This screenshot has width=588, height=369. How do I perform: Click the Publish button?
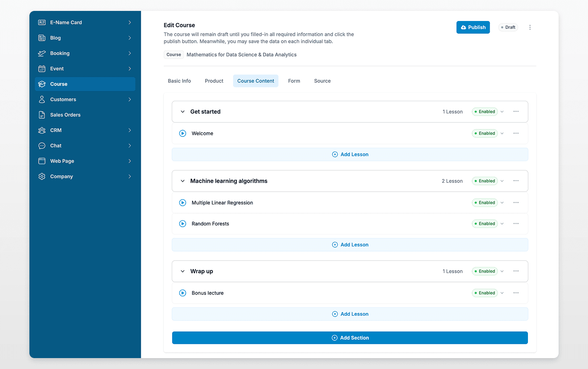473,27
